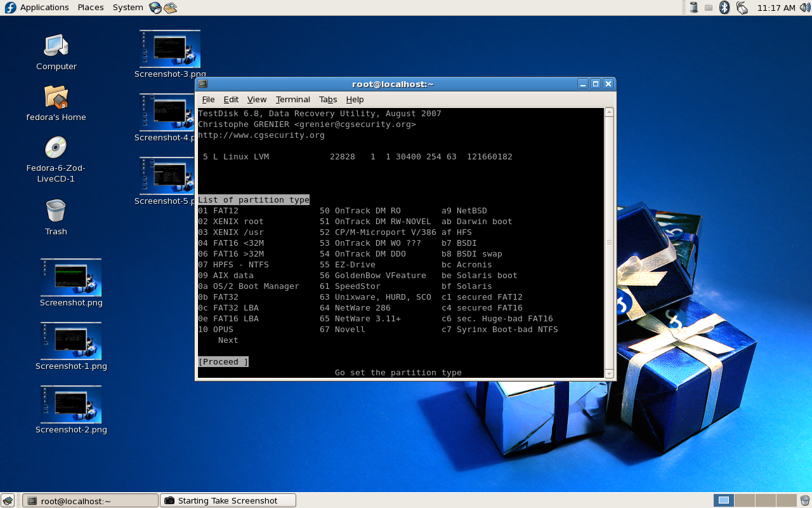Click the battery/power tray icon
The height and width of the screenshot is (508, 812).
[694, 8]
